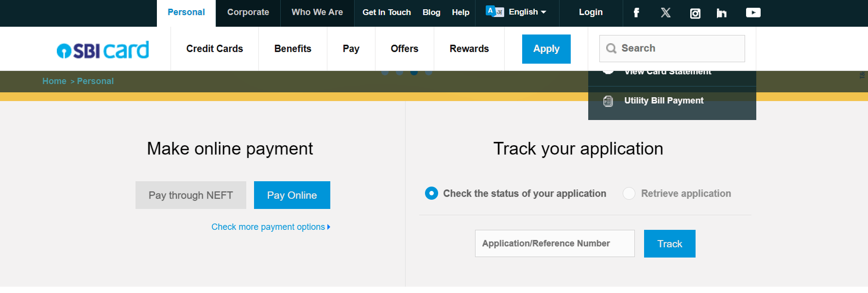Open the YouTube social icon
The width and height of the screenshot is (868, 293).
click(753, 13)
